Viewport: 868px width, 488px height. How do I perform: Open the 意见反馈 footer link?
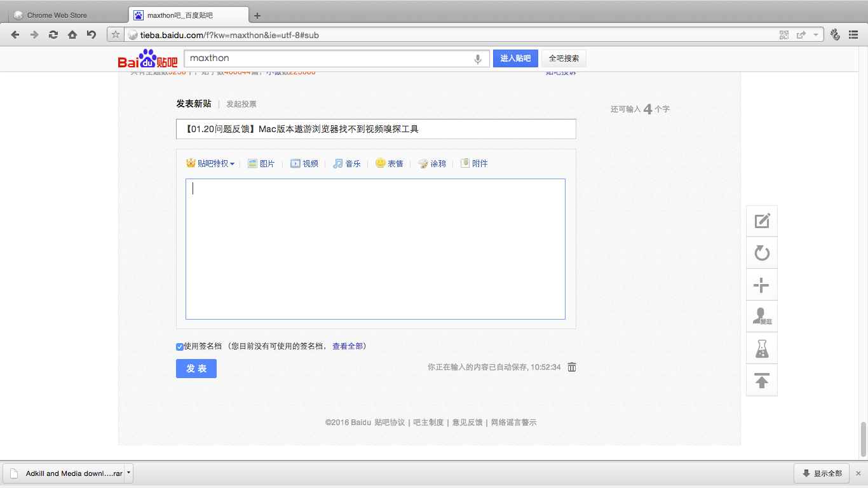[467, 423]
